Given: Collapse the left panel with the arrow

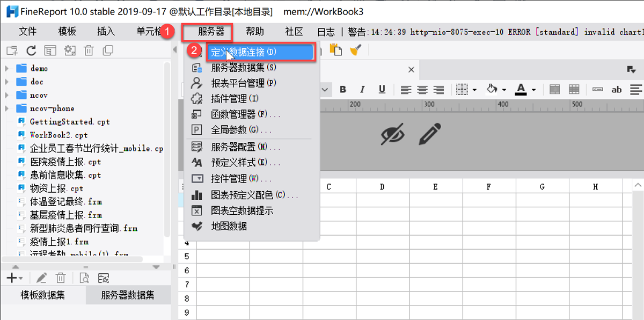Looking at the screenshot, I should point(175,50).
